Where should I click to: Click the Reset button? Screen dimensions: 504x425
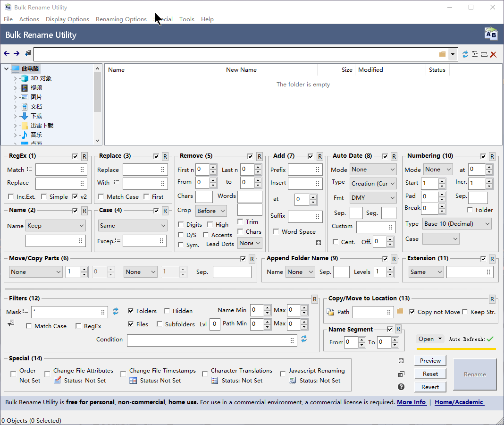[x=430, y=374]
